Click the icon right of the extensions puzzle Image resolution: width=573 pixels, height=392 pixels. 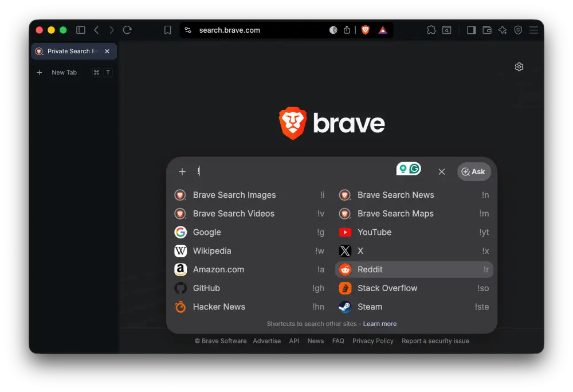pos(446,30)
